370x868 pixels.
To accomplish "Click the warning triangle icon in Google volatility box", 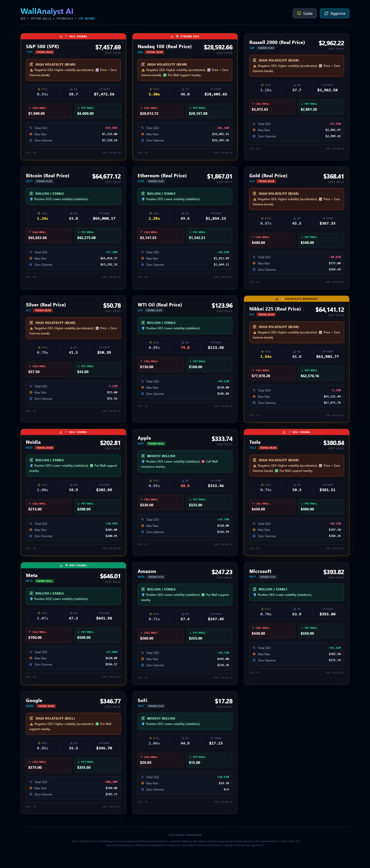I will (x=31, y=724).
